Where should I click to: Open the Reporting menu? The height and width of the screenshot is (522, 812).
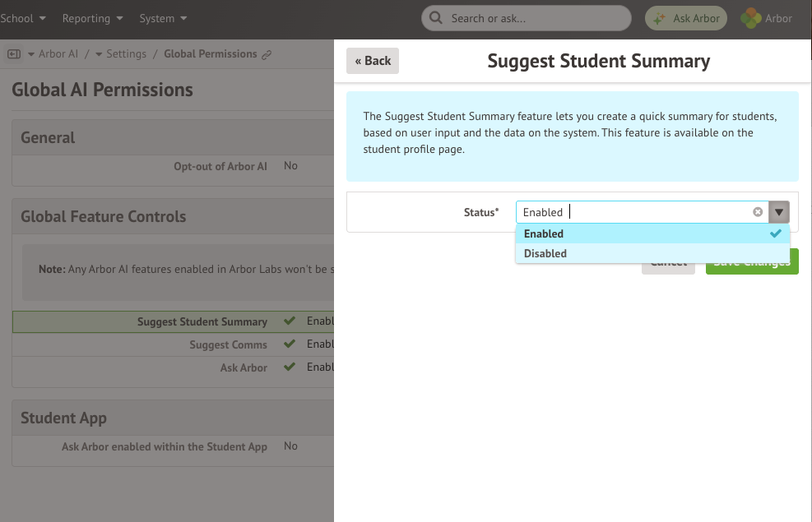pos(92,18)
